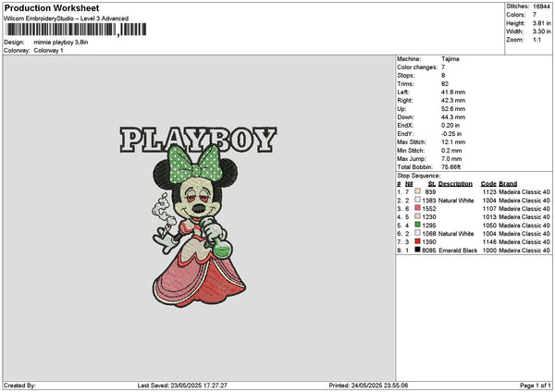Click the Stitches value 16844
The height and width of the screenshot is (392, 555).
pos(541,6)
